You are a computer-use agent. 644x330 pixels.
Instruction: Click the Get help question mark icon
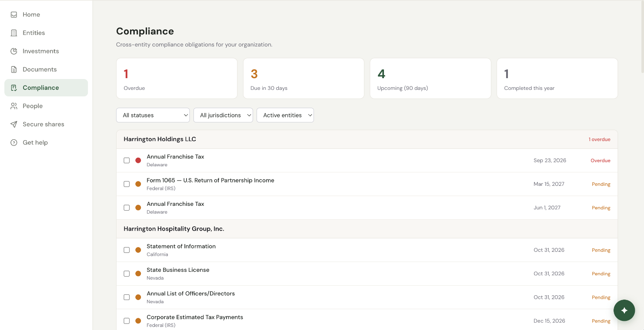[14, 142]
